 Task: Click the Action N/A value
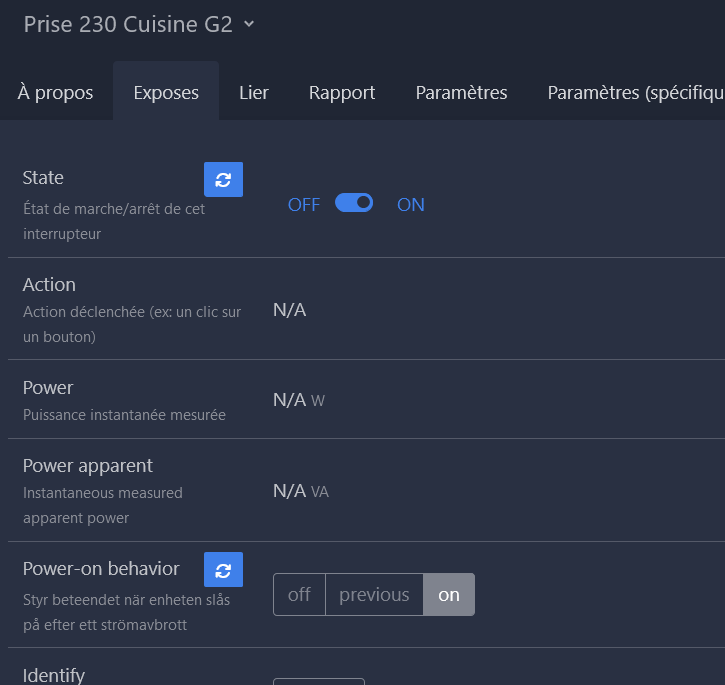click(x=289, y=310)
